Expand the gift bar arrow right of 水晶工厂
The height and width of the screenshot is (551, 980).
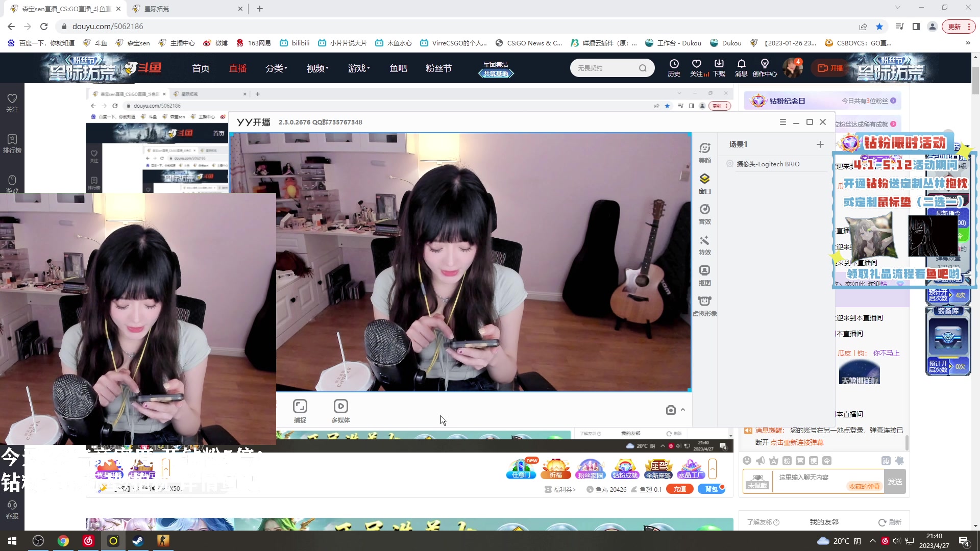[x=713, y=468]
